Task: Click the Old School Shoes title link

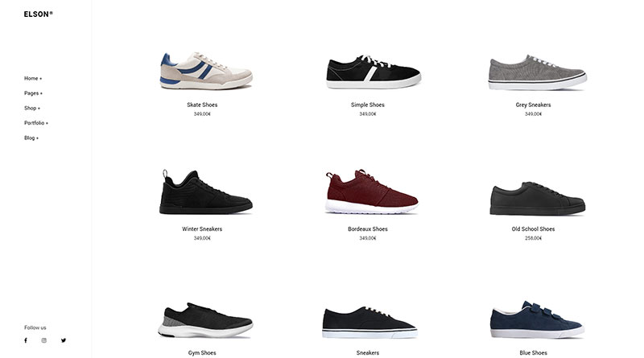Action: pyautogui.click(x=533, y=229)
